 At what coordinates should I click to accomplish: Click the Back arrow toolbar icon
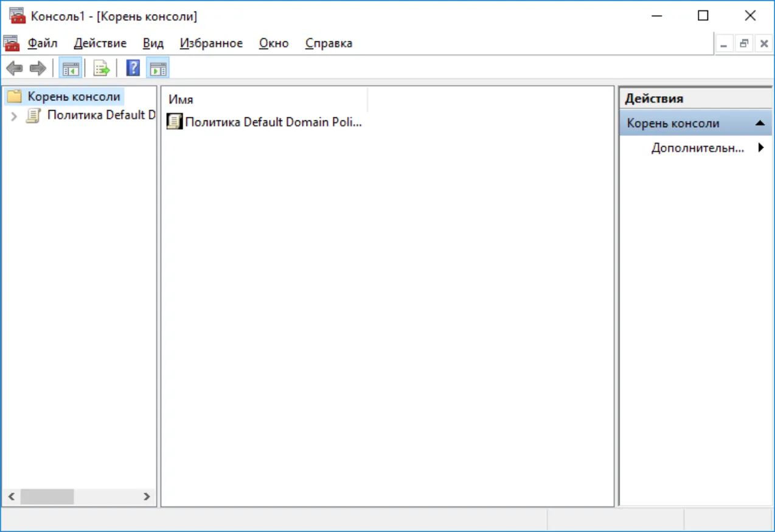pos(14,68)
